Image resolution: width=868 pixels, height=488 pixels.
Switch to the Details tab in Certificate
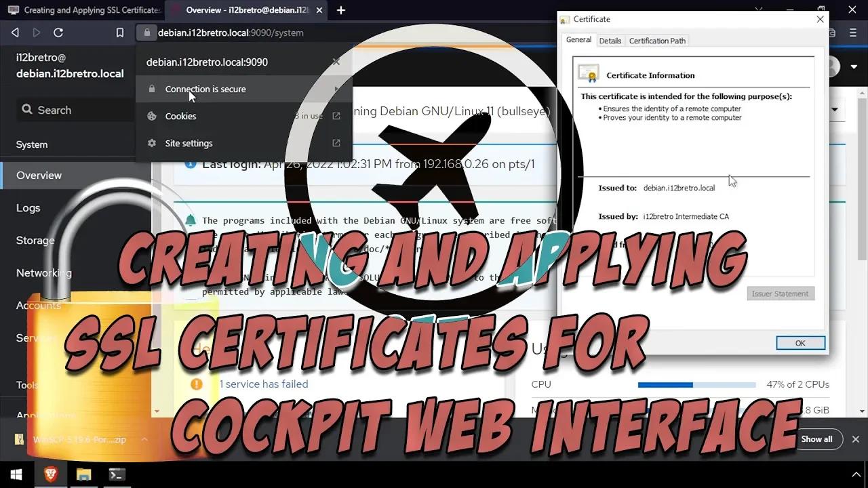610,41
